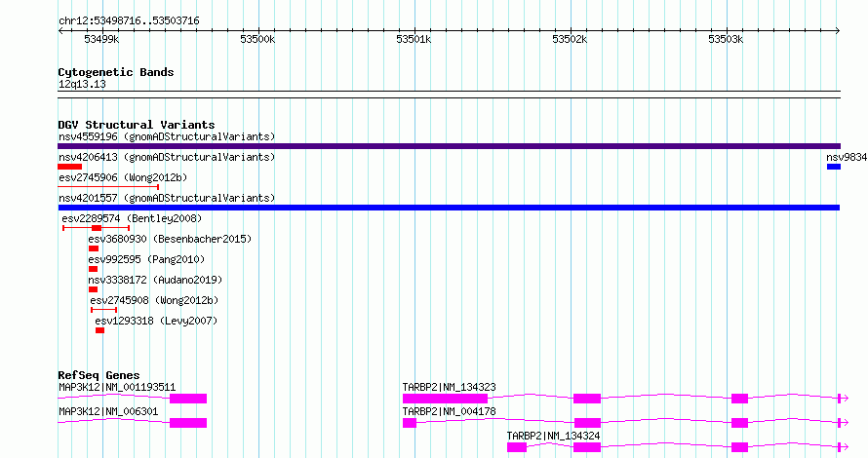This screenshot has width=868, height=458.
Task: Click the 53503k ruler tick label
Action: point(726,39)
